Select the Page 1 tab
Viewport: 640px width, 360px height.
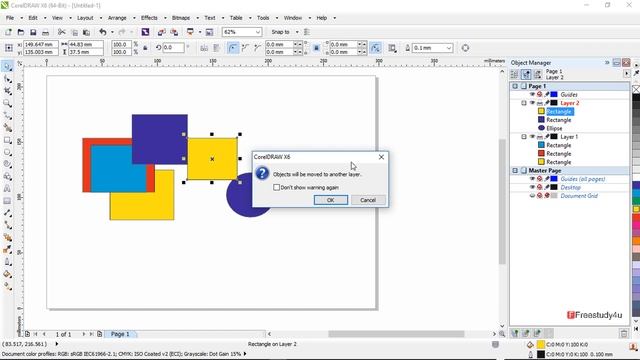coord(120,334)
